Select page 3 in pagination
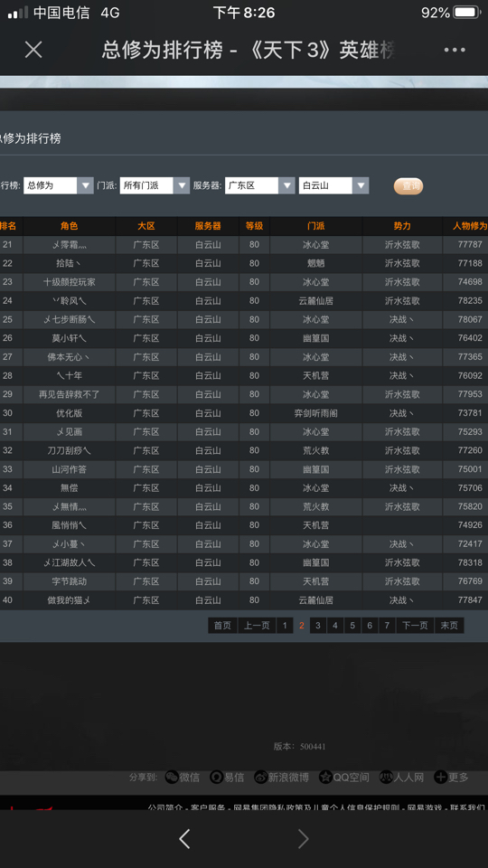 pos(317,626)
